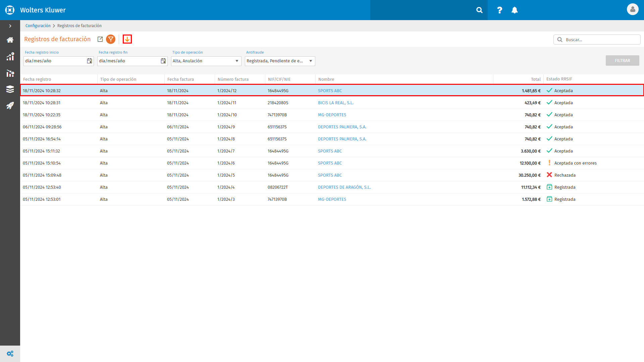The image size is (644, 362).
Task: Open the notifications bell
Action: click(x=515, y=10)
